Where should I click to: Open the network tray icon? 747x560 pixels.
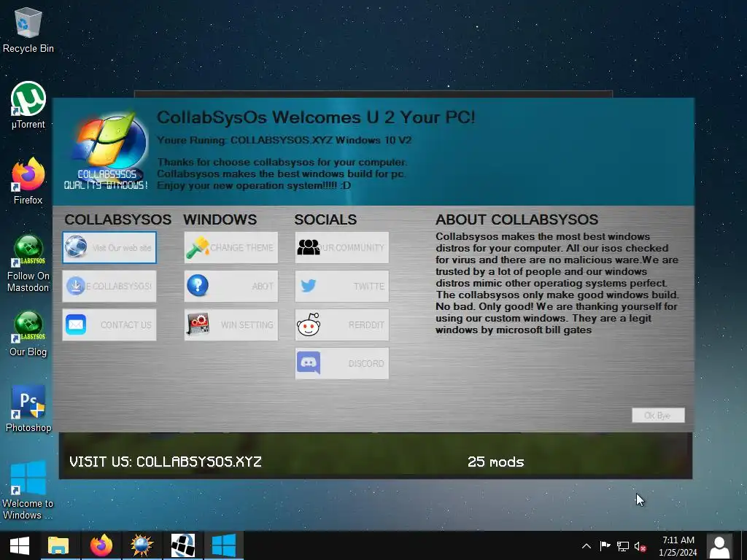(x=623, y=546)
